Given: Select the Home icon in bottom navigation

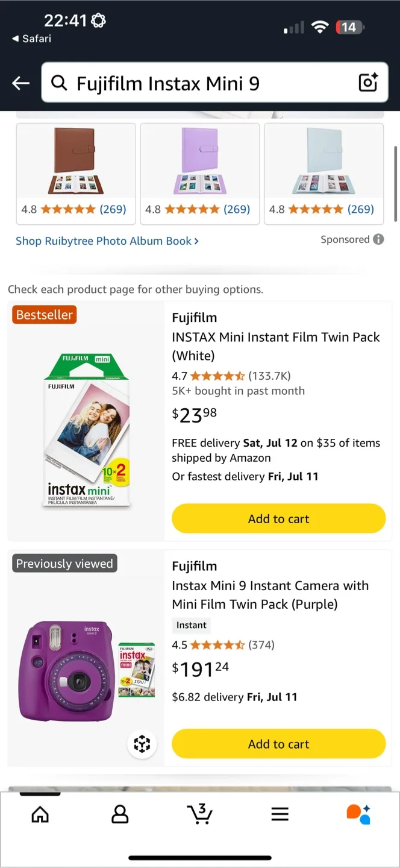Looking at the screenshot, I should point(40,814).
